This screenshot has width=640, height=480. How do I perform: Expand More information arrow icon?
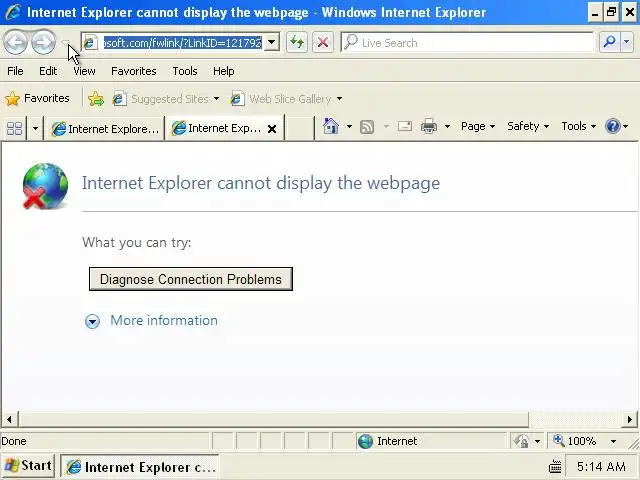point(92,321)
